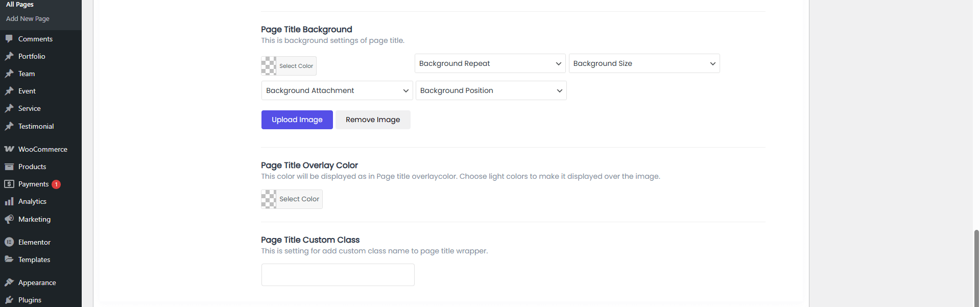Image resolution: width=980 pixels, height=307 pixels.
Task: Expand the Background Repeat dropdown
Action: pos(490,63)
